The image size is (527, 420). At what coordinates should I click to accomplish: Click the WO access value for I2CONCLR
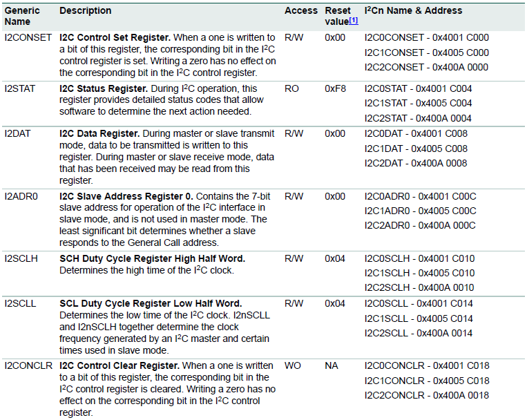click(292, 365)
